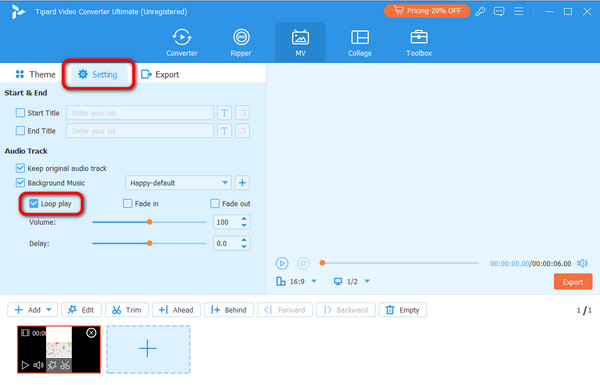Mute preview volume speaker icon
600x385 pixels.
(582, 263)
